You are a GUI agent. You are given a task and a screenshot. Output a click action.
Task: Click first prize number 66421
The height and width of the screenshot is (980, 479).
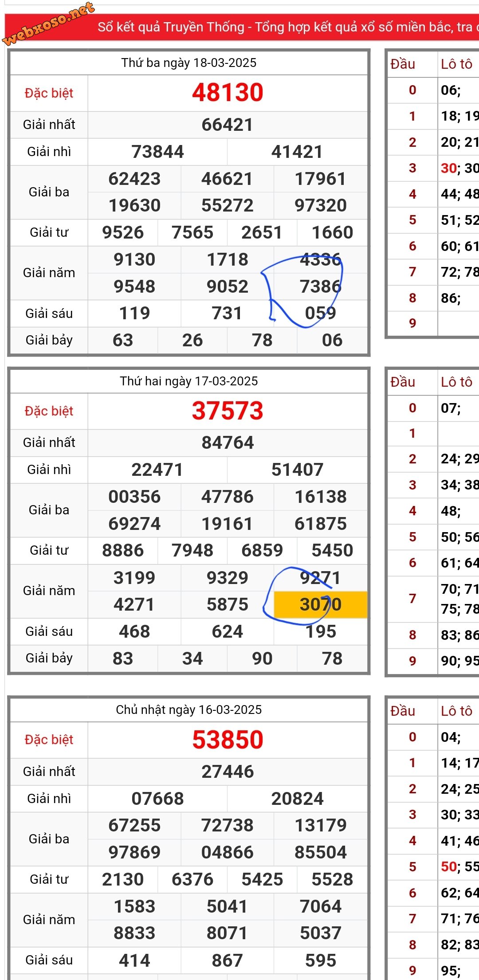[x=228, y=125]
